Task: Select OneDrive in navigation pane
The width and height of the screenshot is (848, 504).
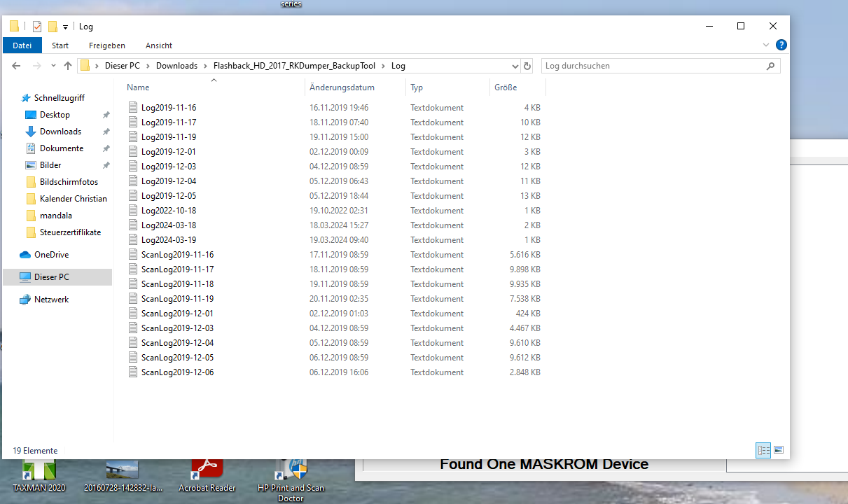Action: pyautogui.click(x=51, y=255)
